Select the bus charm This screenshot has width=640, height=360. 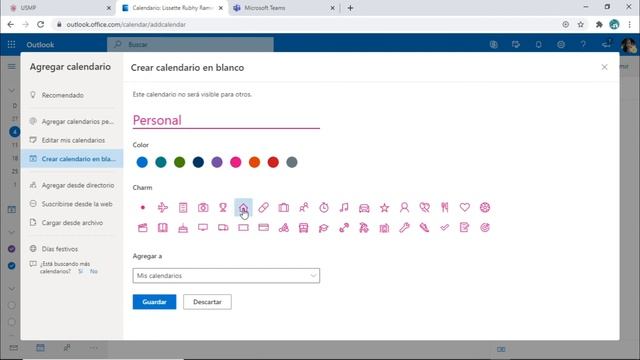coord(303,228)
